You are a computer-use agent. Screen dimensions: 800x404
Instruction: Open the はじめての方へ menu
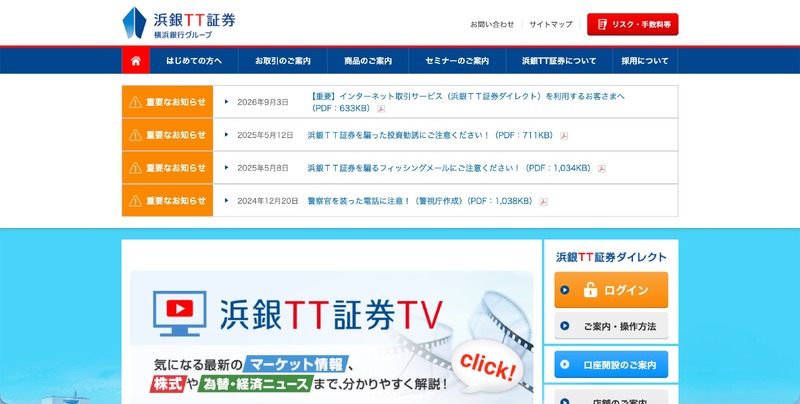pos(194,61)
